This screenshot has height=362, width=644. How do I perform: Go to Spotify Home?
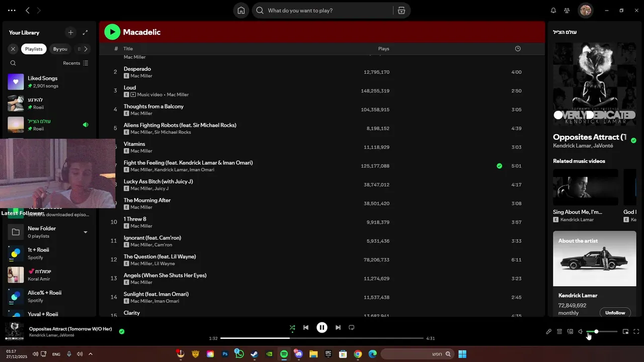pos(241,11)
